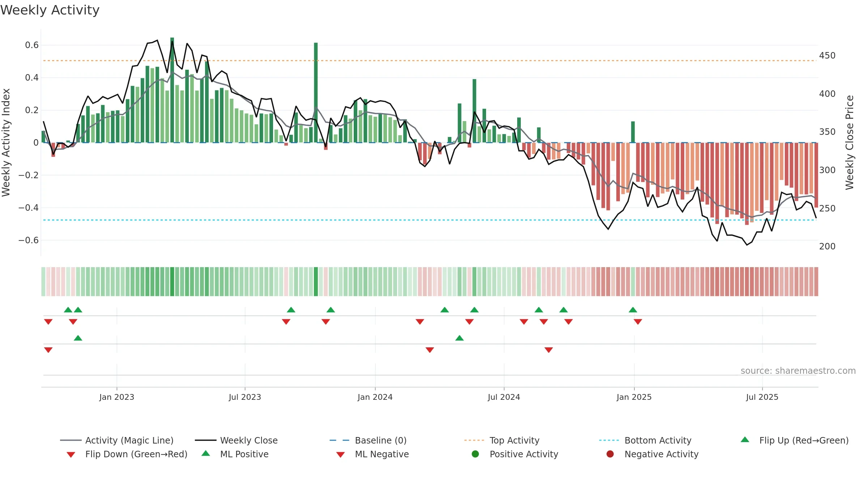The width and height of the screenshot is (868, 488).
Task: Click the ML Positive legend label
Action: click(244, 454)
